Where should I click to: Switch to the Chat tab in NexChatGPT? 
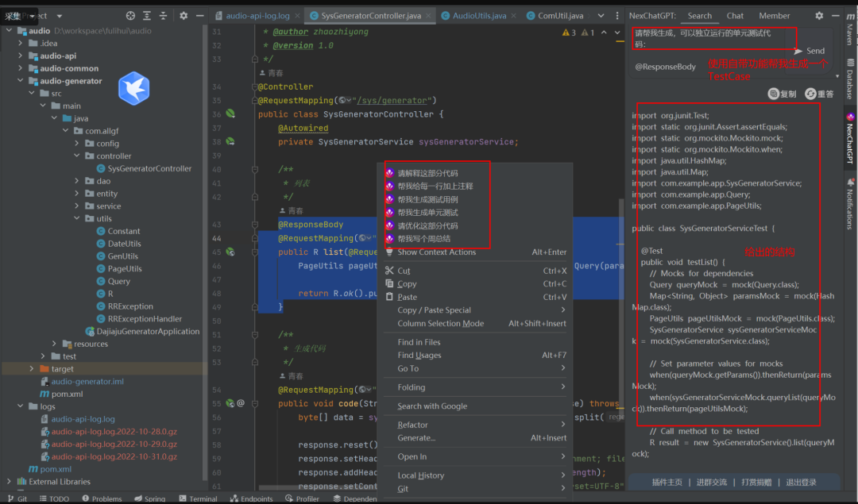coord(735,16)
